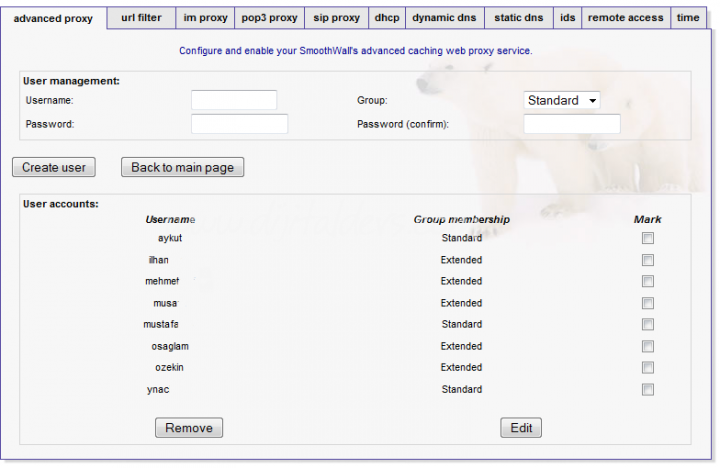Click the Back to main page button
This screenshot has height=468, width=720.
click(182, 167)
